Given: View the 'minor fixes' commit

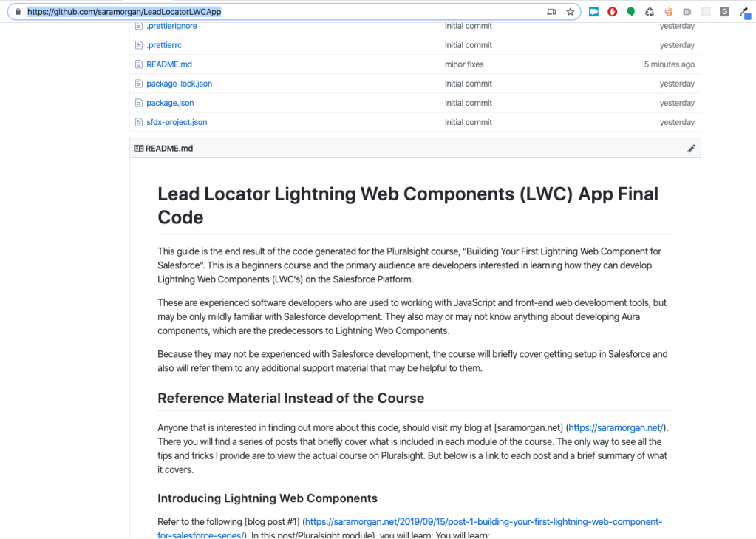Looking at the screenshot, I should coord(464,64).
